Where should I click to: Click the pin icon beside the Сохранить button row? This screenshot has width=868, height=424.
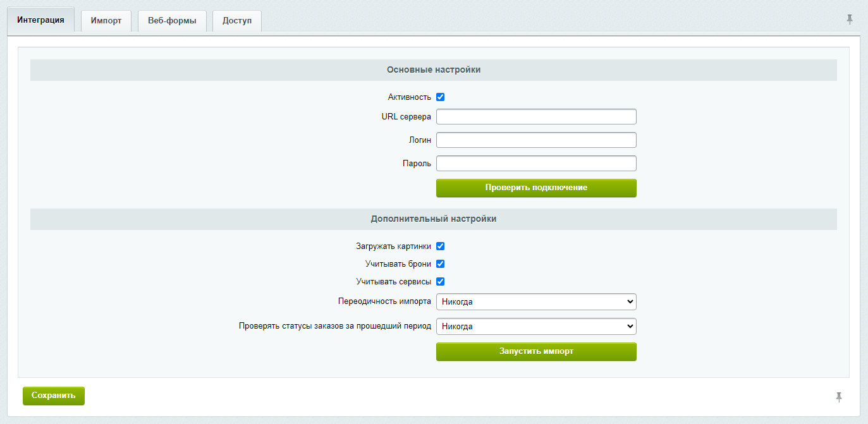839,397
